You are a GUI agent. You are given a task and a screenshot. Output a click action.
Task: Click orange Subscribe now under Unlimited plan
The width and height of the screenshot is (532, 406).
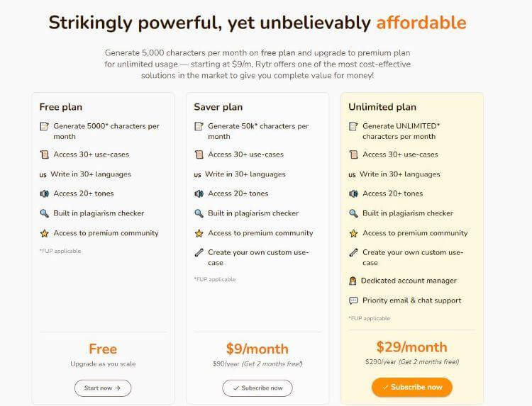(412, 387)
